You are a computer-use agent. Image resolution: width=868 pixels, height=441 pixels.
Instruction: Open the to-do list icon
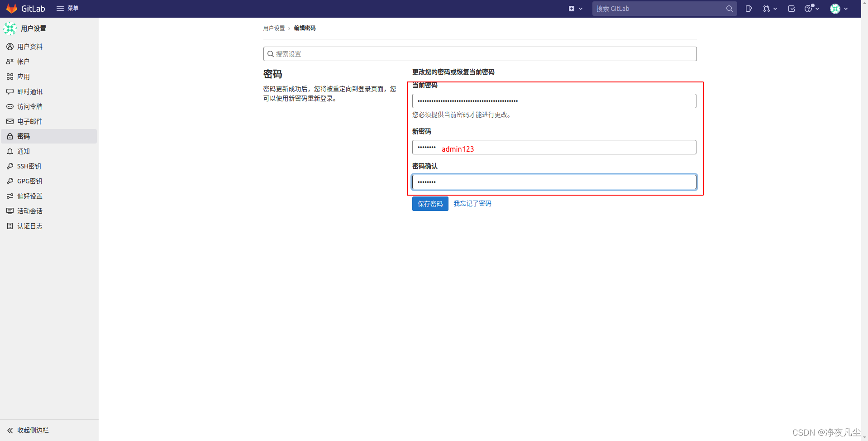click(792, 9)
